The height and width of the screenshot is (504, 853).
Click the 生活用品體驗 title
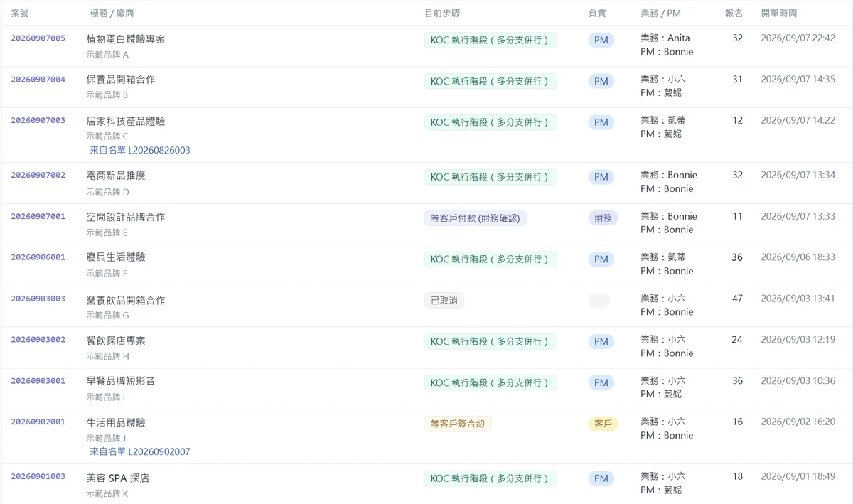tap(116, 423)
